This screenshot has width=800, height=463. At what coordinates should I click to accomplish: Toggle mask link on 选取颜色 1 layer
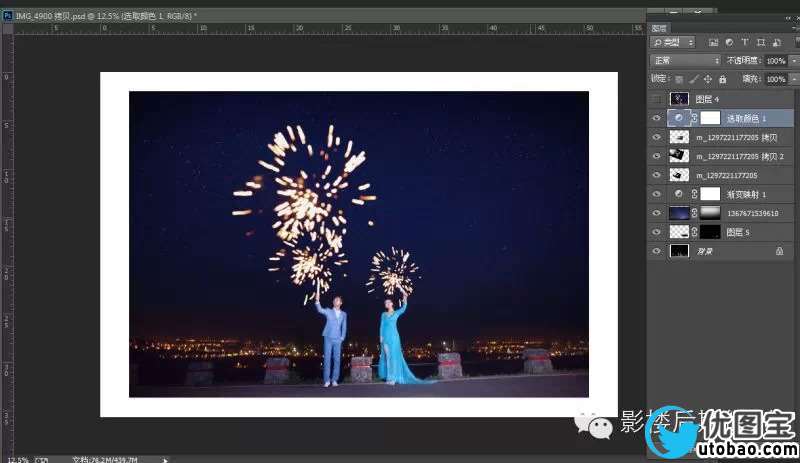click(x=694, y=118)
